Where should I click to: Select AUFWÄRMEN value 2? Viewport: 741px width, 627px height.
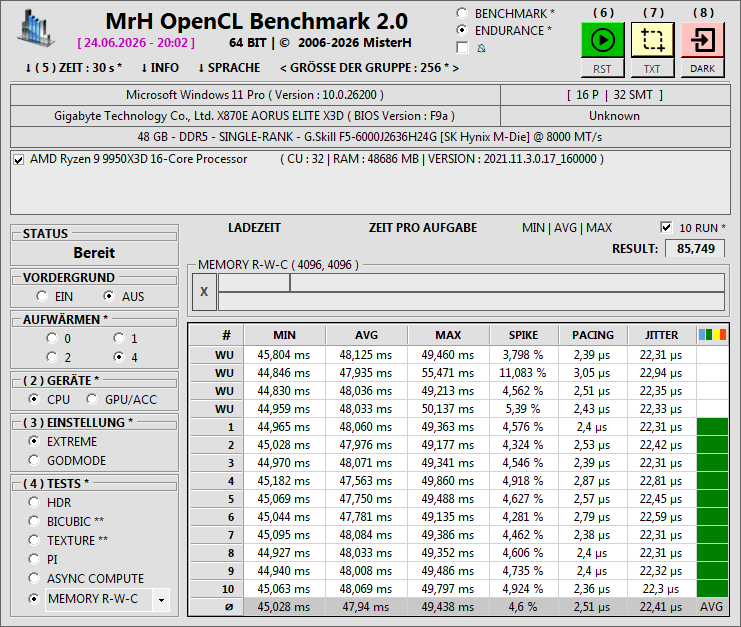[52, 357]
